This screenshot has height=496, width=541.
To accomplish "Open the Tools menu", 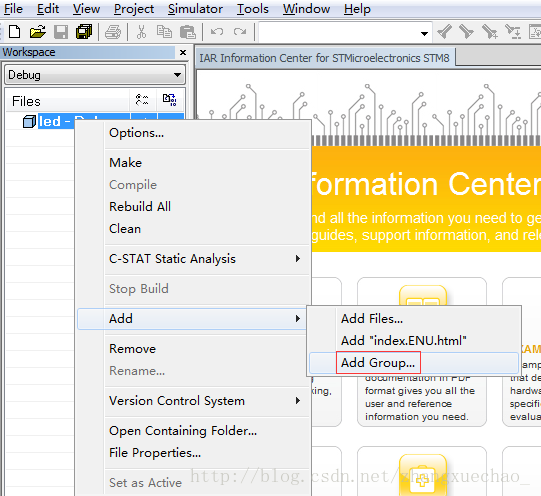I will click(x=253, y=9).
